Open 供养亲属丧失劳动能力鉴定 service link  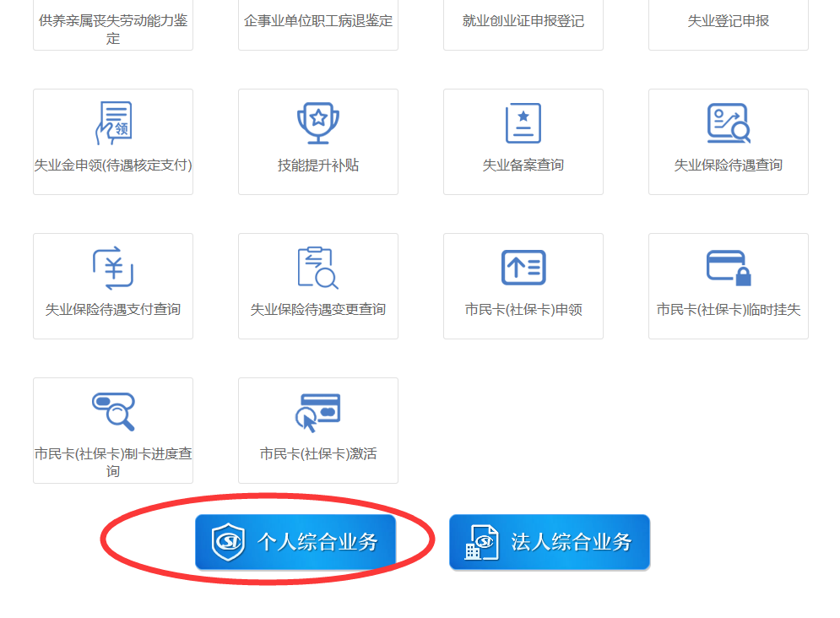pyautogui.click(x=113, y=29)
